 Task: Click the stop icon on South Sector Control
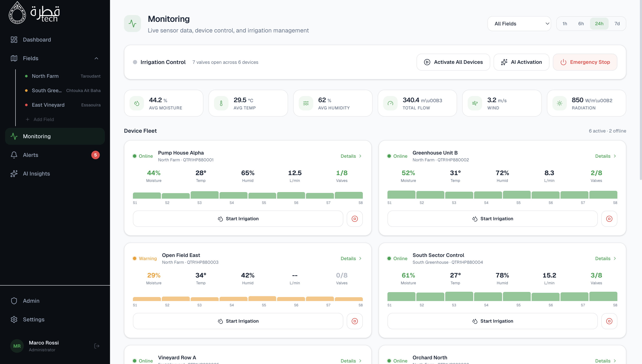[x=609, y=321]
